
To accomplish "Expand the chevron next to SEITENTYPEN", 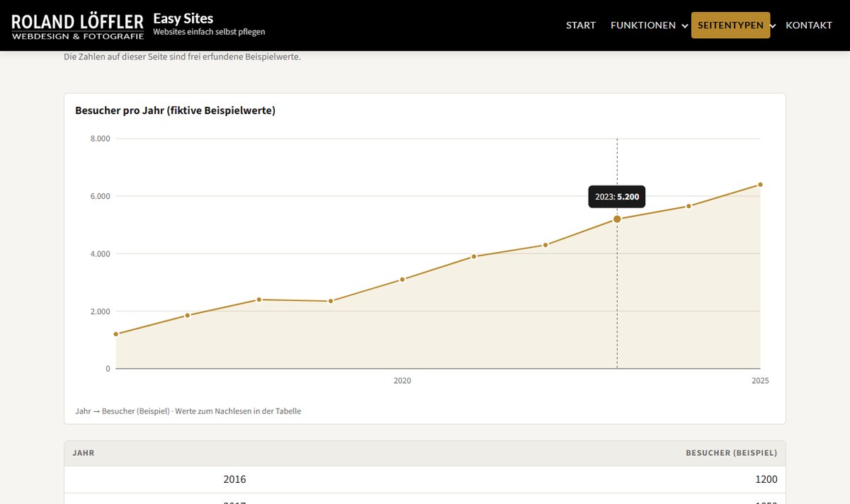I will 773,26.
